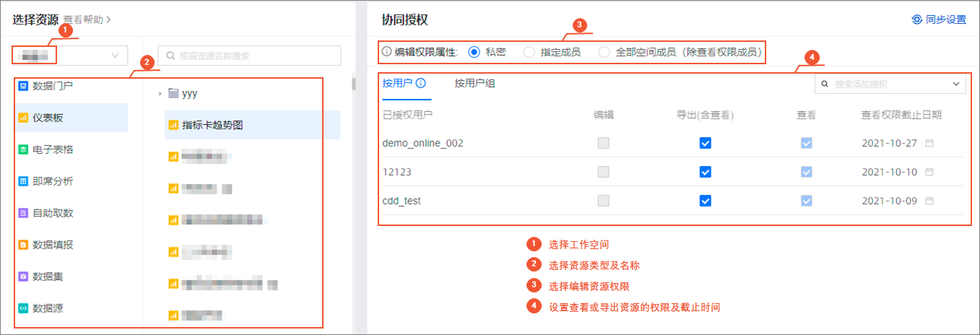The height and width of the screenshot is (335, 980).
Task: Click the 即席分析 analysis icon
Action: coord(23,181)
